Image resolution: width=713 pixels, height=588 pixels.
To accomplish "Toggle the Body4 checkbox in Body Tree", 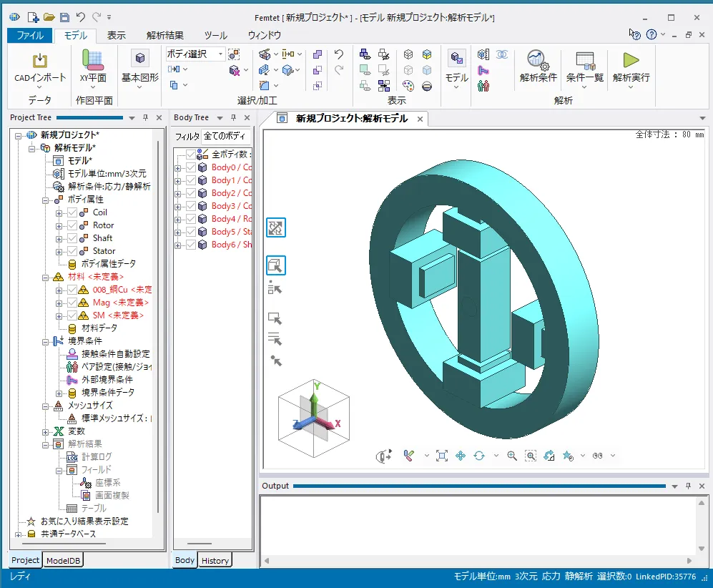I will tap(190, 219).
